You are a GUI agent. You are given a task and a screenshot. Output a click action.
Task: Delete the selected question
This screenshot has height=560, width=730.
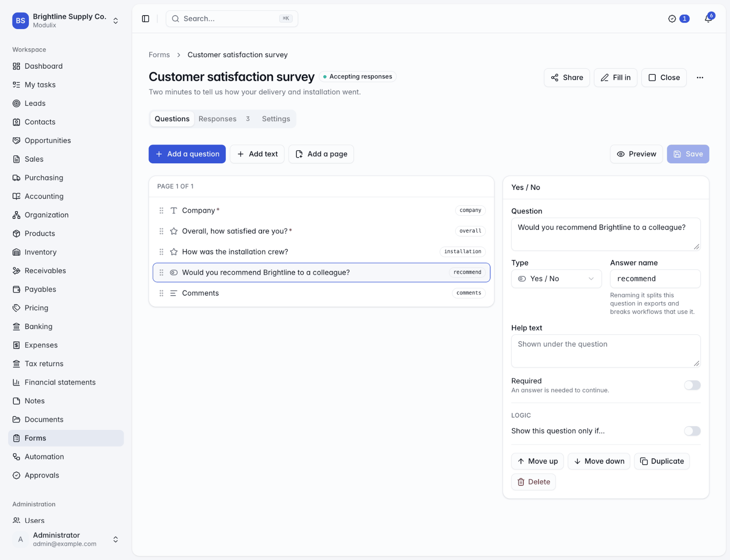tap(533, 482)
